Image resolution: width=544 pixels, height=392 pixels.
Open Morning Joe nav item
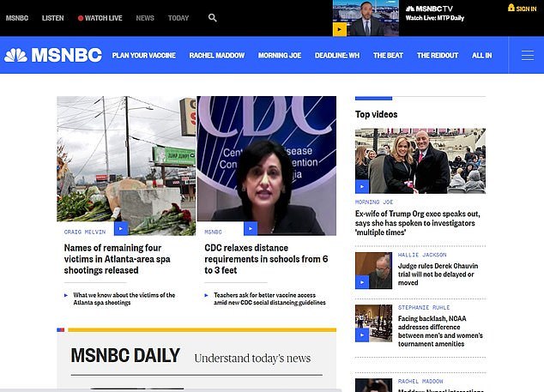point(280,55)
